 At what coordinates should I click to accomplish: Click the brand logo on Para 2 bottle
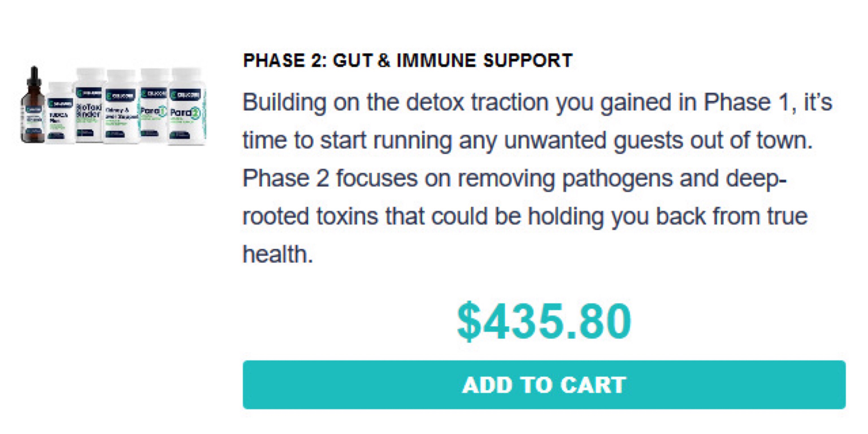(185, 95)
